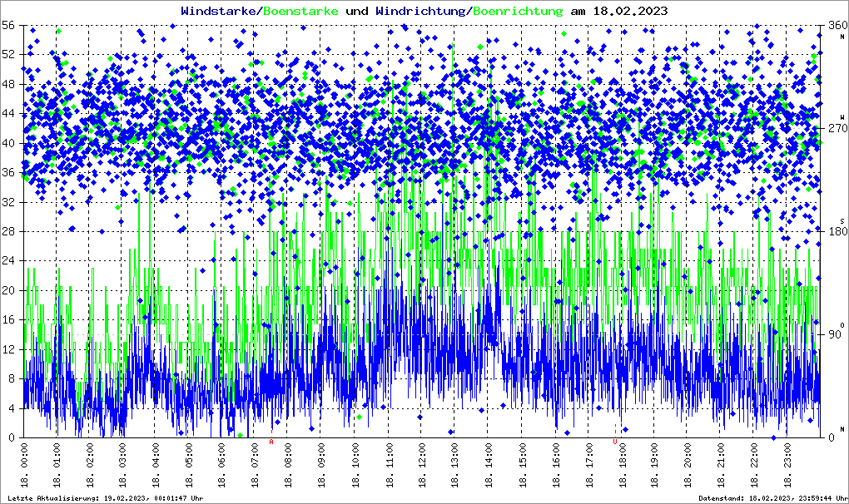Viewport: 849px width, 504px height.
Task: Click the red 'A' sunrise marker on the time axis
Action: (x=271, y=442)
